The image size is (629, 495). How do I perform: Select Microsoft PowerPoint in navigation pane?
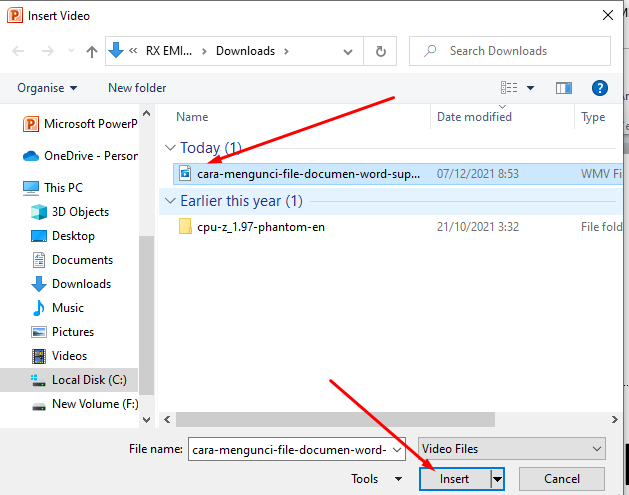(90, 124)
